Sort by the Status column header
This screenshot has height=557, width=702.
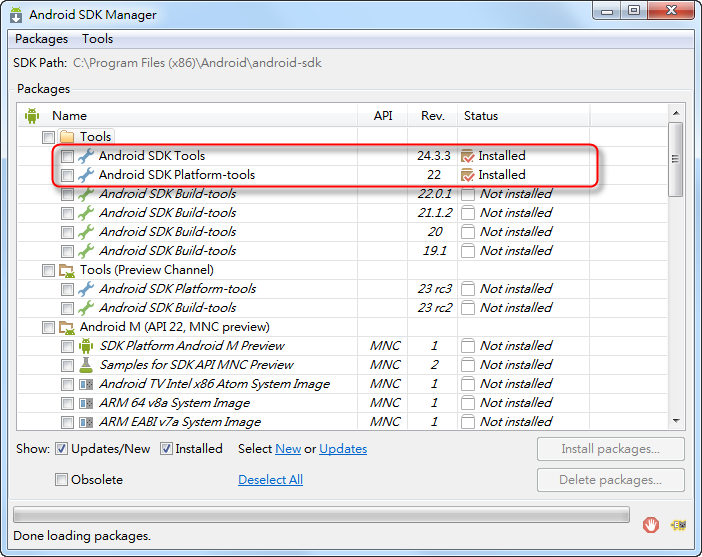pos(523,116)
